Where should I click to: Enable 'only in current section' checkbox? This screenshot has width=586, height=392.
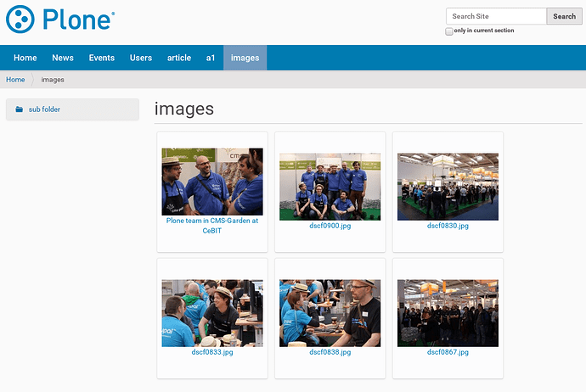[449, 31]
